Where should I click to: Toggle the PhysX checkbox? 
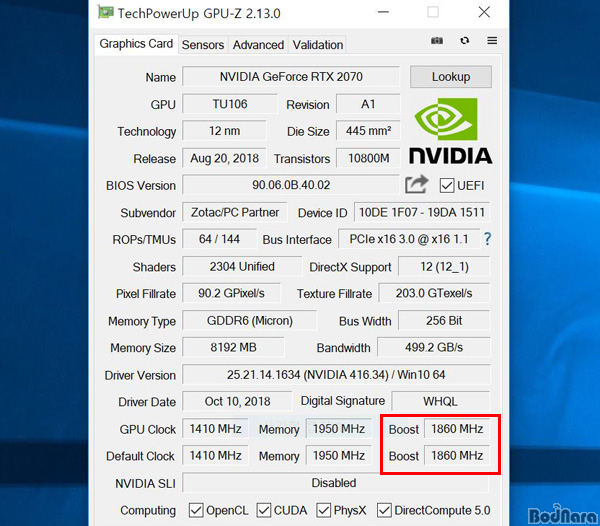tap(323, 510)
